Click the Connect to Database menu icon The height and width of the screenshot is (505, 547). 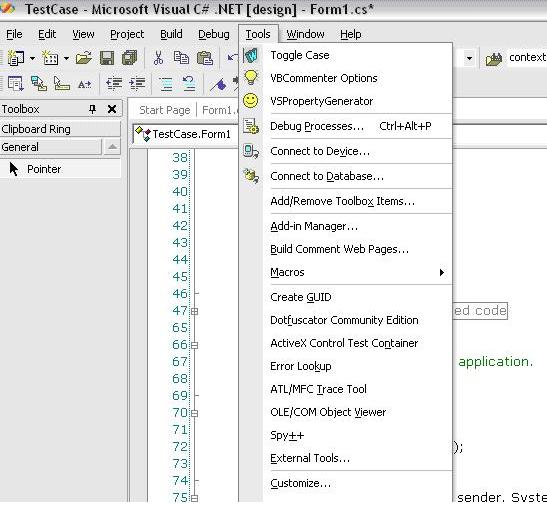(251, 176)
